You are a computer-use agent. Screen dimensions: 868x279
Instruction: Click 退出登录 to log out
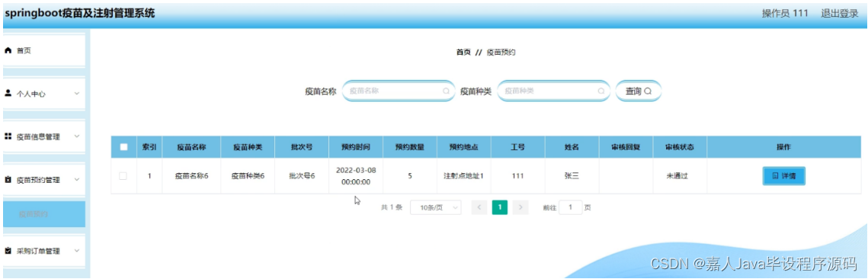(839, 14)
